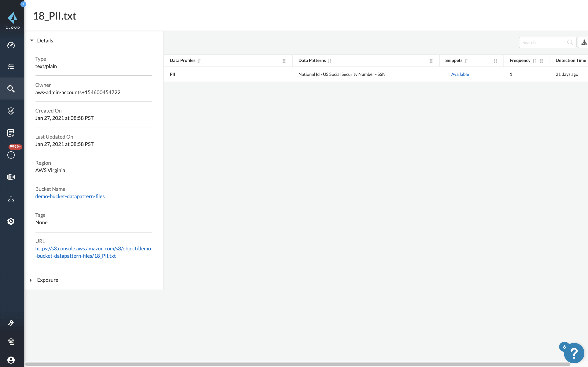Click Available snippets link for PII
The height and width of the screenshot is (367, 588).
coord(460,74)
